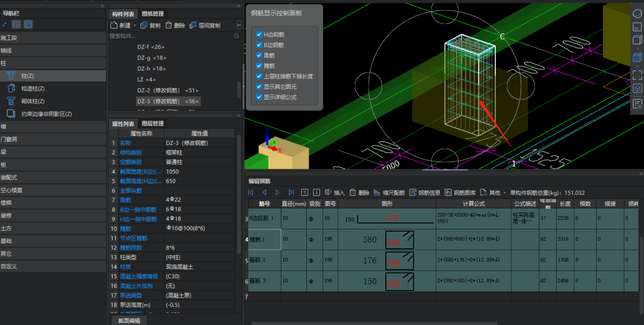Uncheck B边钢筋 checkbox
Screen dimensions: 644x325
[x=259, y=45]
